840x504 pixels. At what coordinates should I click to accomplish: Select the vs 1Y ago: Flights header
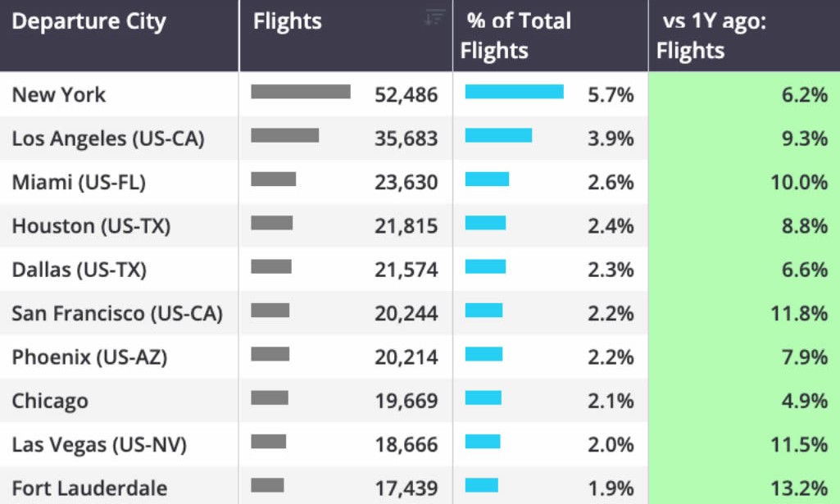pyautogui.click(x=745, y=35)
